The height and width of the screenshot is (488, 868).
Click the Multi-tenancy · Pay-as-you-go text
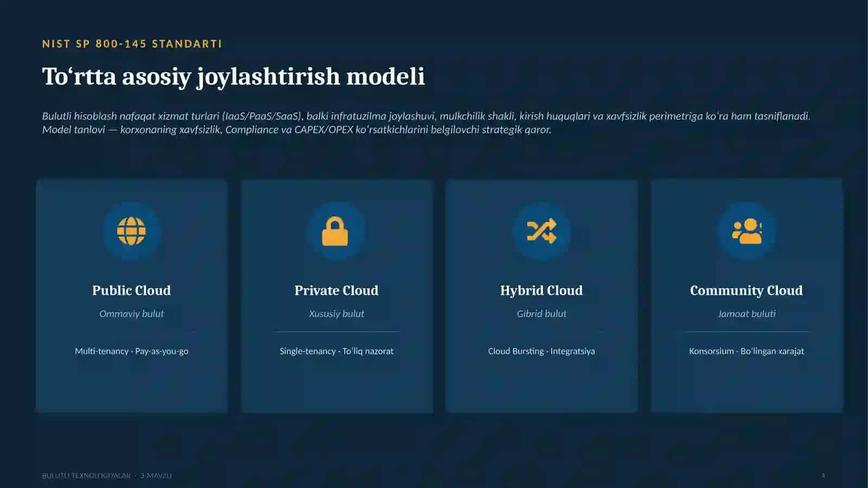(131, 351)
